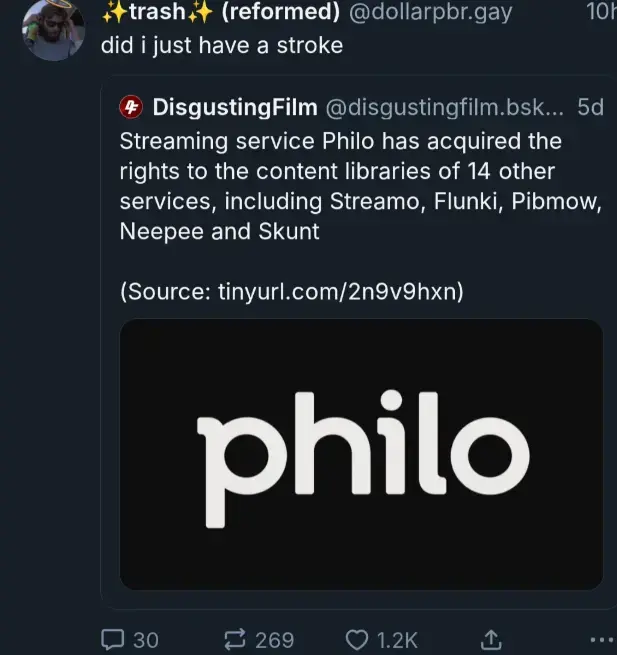Click the reply speech bubble icon
Viewport: 617px width, 655px height.
(114, 639)
